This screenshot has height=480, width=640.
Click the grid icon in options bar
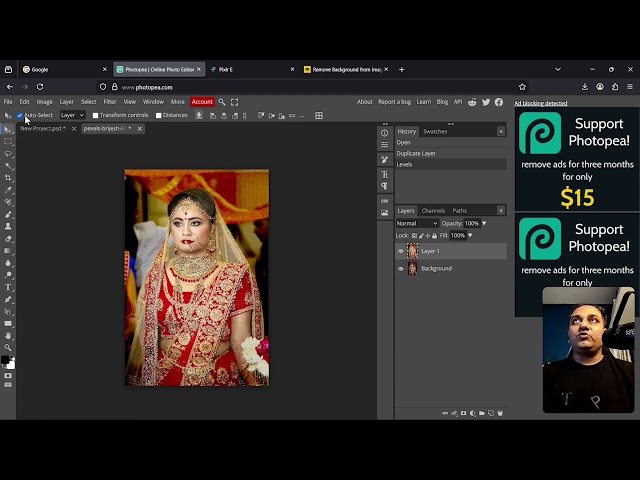pos(319,116)
